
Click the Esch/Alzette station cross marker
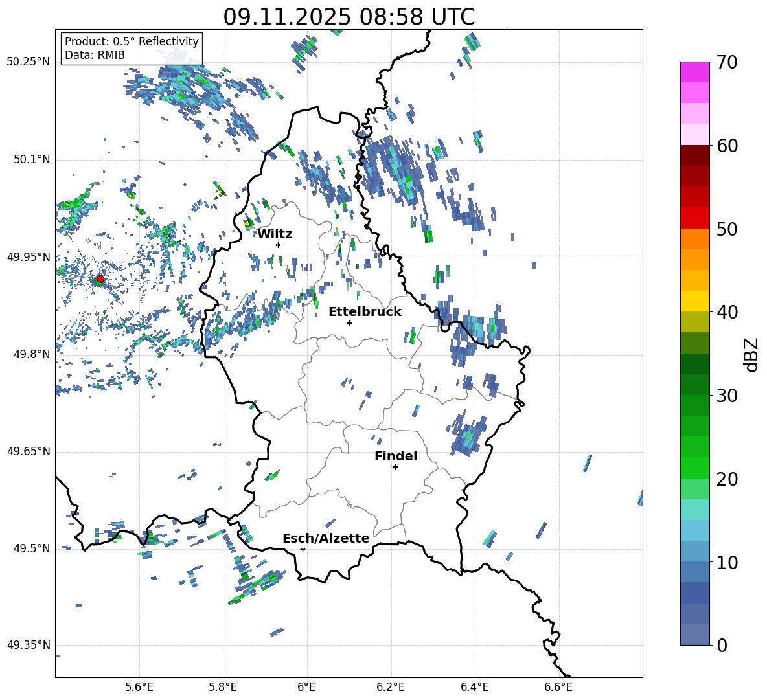coord(303,549)
